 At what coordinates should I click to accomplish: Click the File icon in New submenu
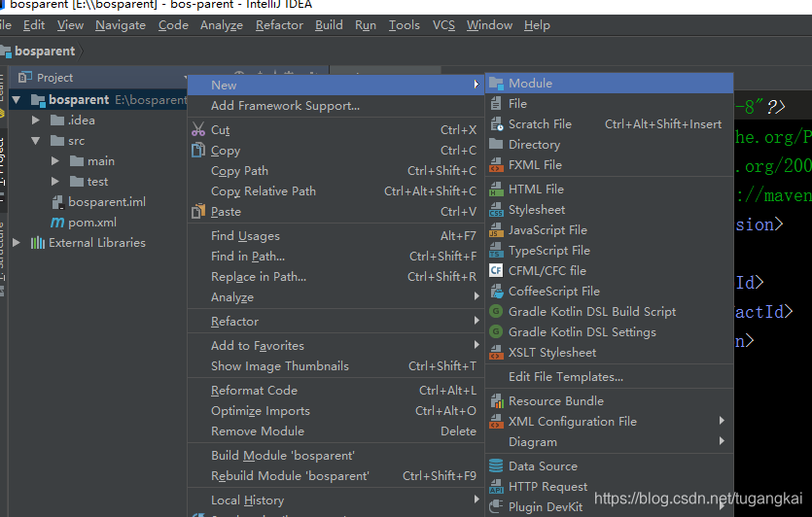pyautogui.click(x=496, y=104)
